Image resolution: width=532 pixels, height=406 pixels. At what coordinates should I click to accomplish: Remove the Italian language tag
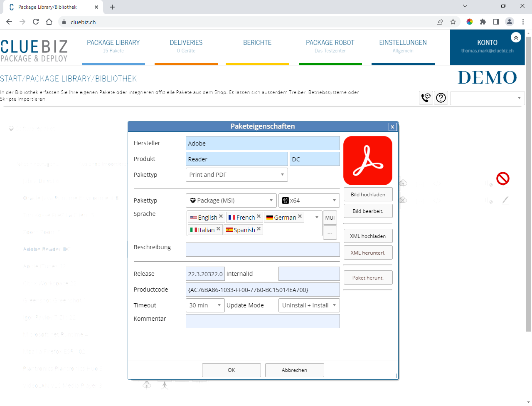218,229
